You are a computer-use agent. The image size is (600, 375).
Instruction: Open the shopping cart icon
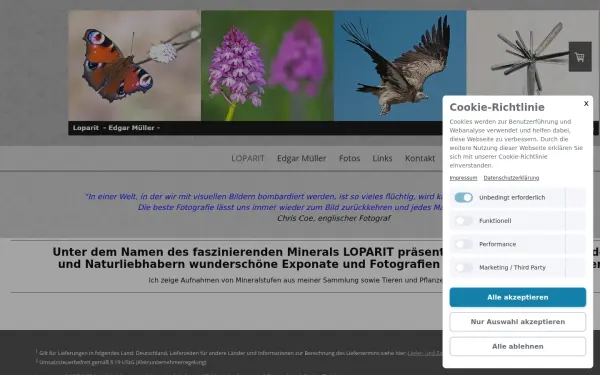point(580,57)
